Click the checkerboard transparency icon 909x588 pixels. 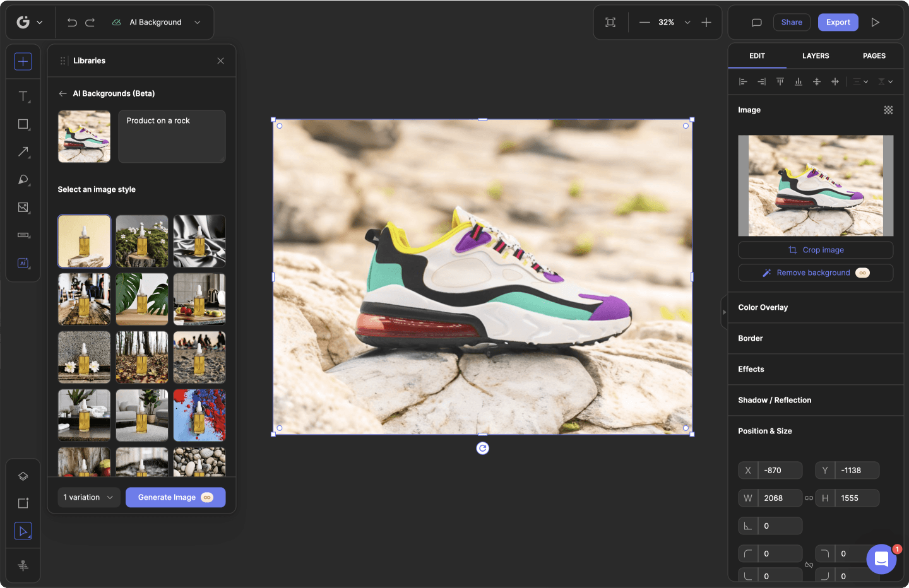point(888,110)
